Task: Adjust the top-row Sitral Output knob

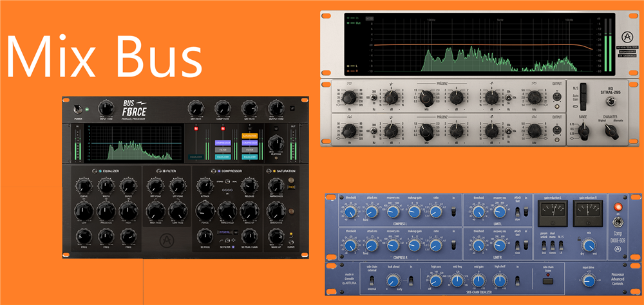Action: 556,97
